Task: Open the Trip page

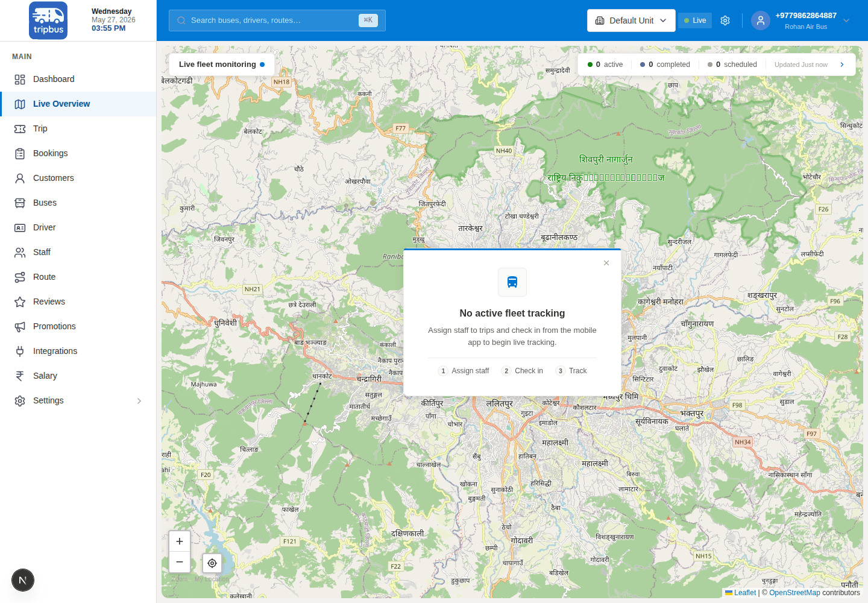Action: coord(78,128)
